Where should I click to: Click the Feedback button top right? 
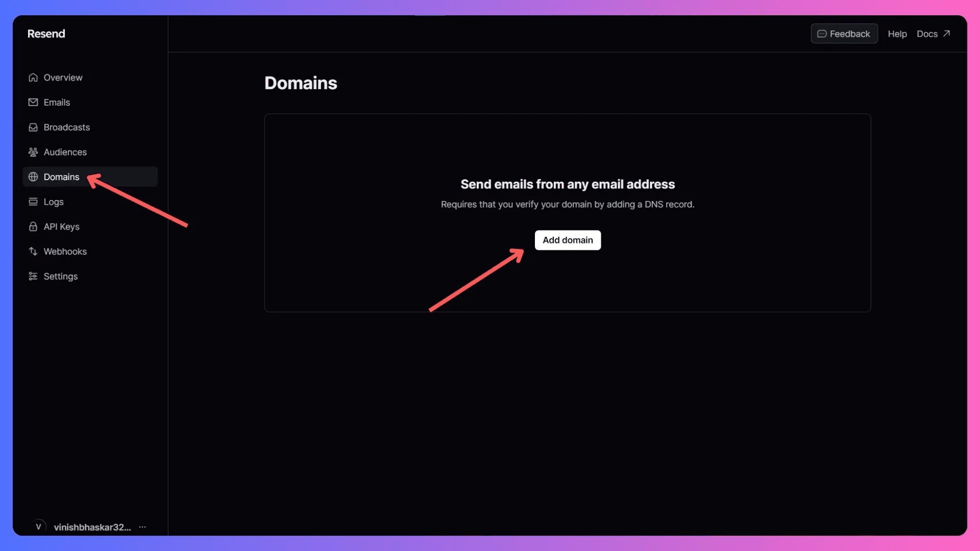click(844, 33)
